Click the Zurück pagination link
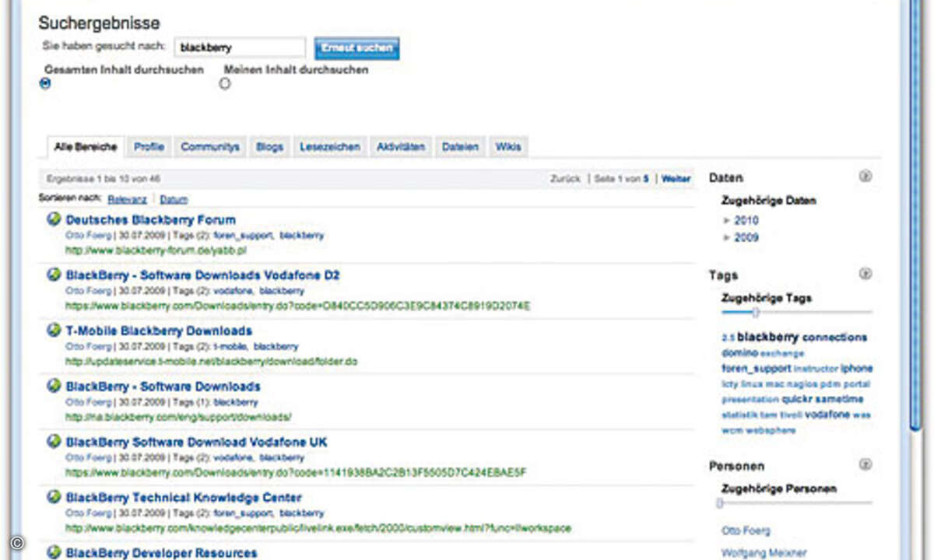This screenshot has height=560, width=934. pyautogui.click(x=565, y=179)
